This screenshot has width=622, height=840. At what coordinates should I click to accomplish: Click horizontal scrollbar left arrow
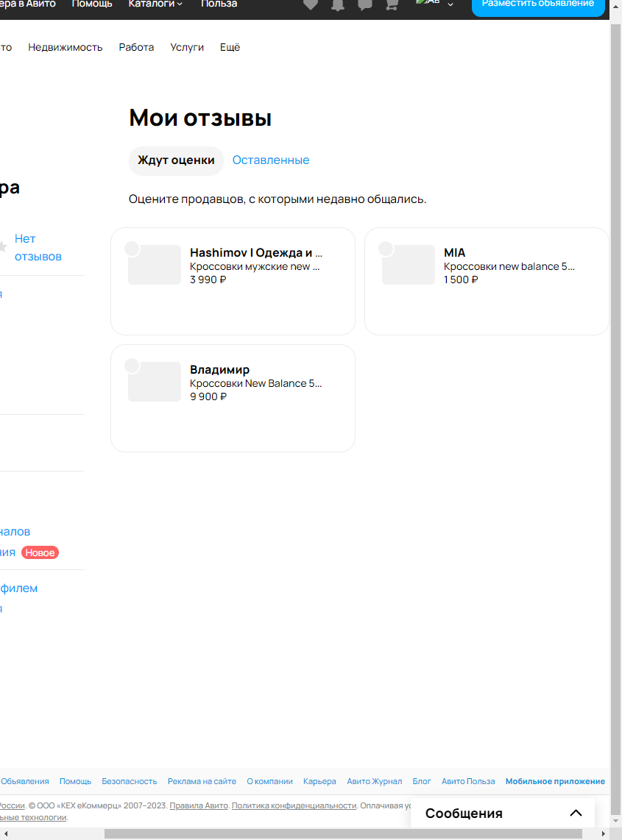pos(6,833)
